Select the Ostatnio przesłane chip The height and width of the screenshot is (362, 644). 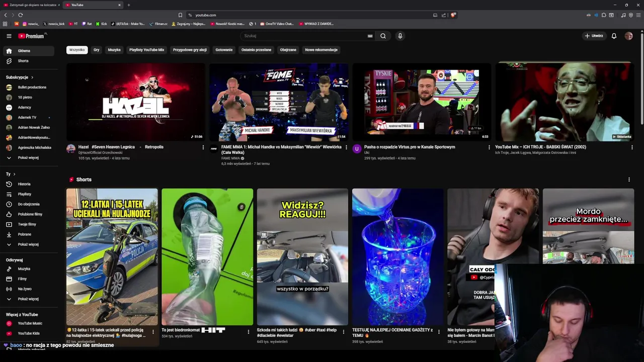pyautogui.click(x=256, y=50)
